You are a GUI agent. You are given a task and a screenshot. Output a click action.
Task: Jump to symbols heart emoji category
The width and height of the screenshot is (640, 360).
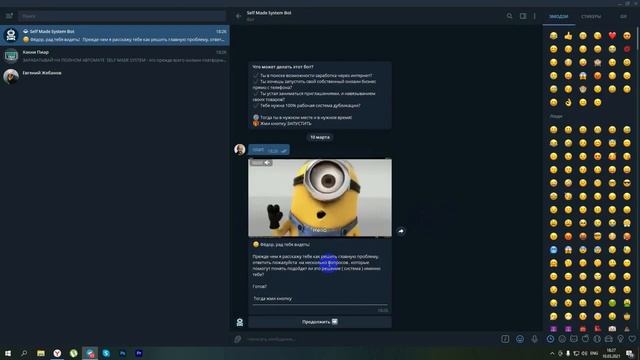(x=632, y=339)
